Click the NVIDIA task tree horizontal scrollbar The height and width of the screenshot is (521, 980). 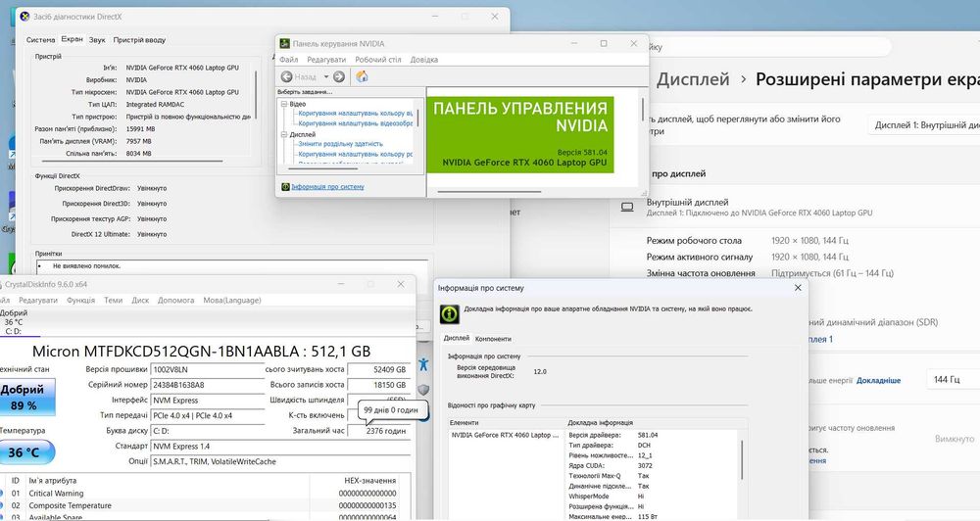pyautogui.click(x=323, y=168)
